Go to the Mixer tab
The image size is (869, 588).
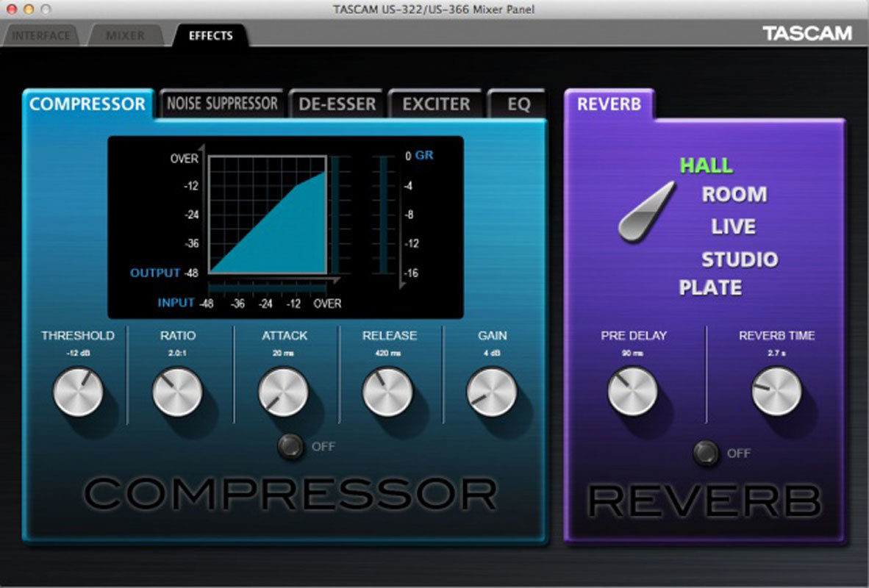click(124, 35)
